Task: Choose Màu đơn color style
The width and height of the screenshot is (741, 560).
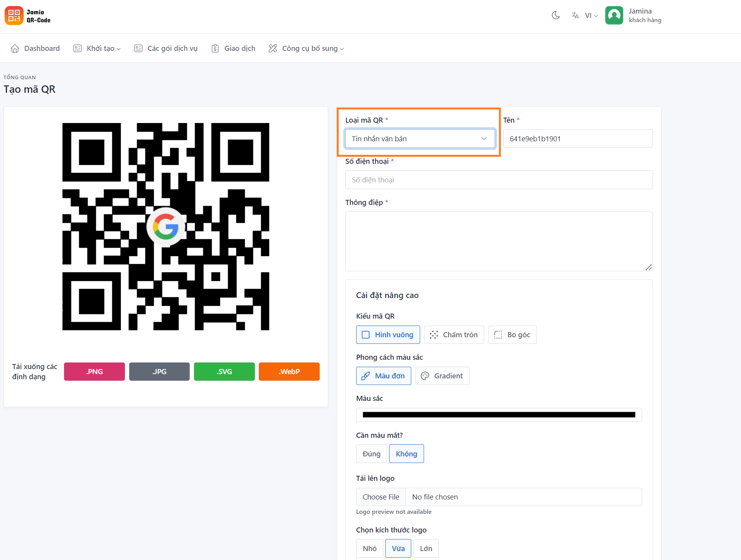Action: click(384, 376)
